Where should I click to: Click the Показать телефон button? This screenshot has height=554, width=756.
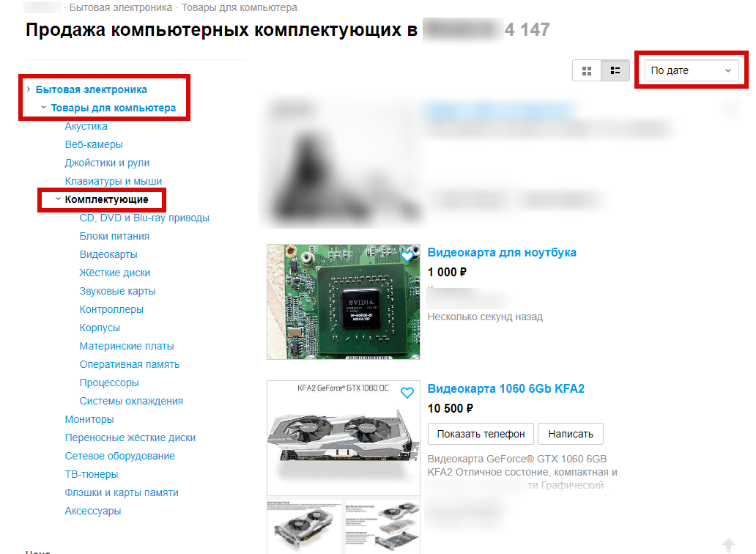[x=481, y=434]
